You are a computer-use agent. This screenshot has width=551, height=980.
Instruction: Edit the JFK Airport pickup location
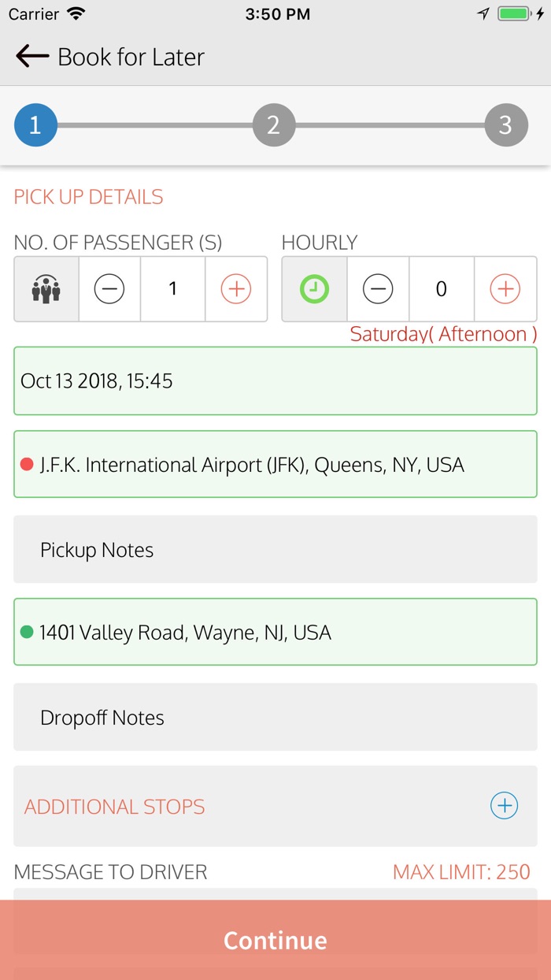pos(275,465)
